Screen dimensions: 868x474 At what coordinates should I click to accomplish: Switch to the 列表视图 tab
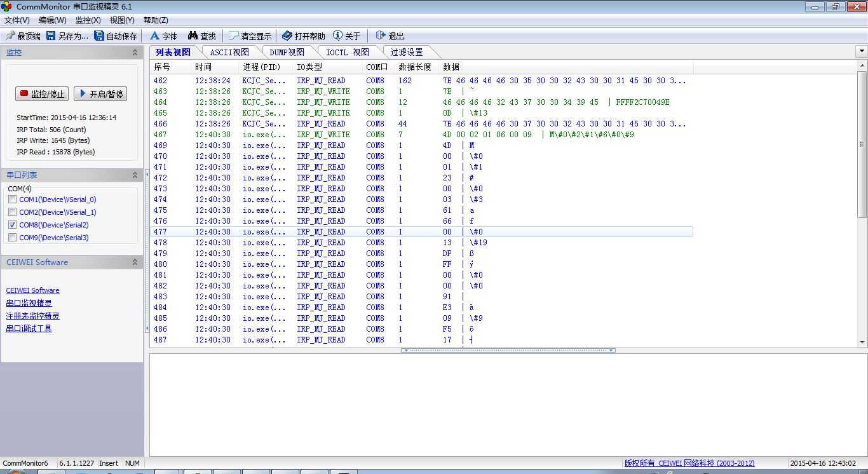click(x=173, y=52)
